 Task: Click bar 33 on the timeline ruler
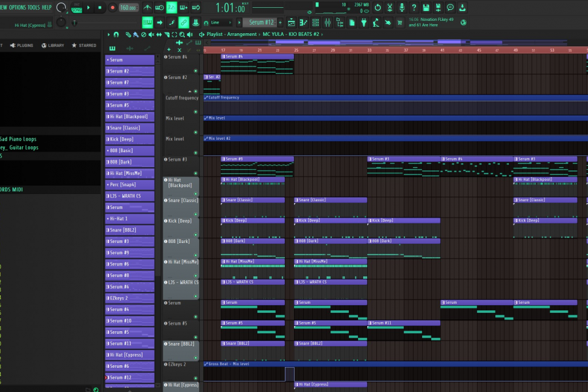[x=369, y=50]
